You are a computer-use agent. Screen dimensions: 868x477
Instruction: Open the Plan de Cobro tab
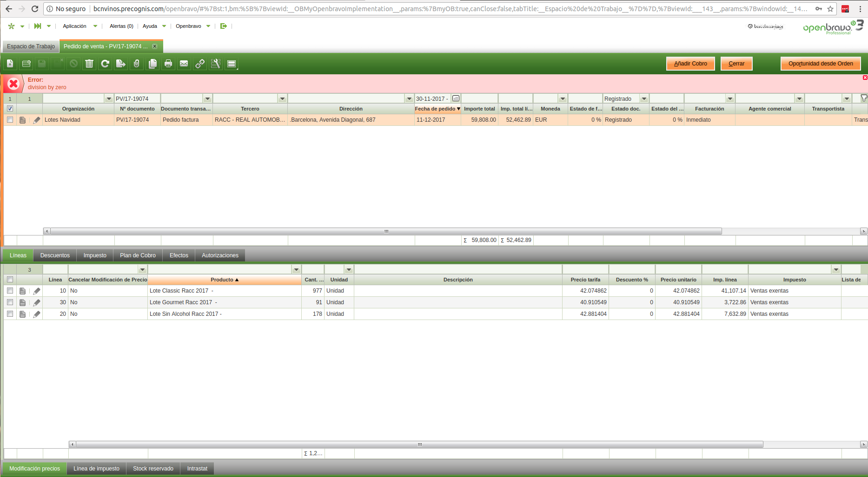[x=138, y=255]
